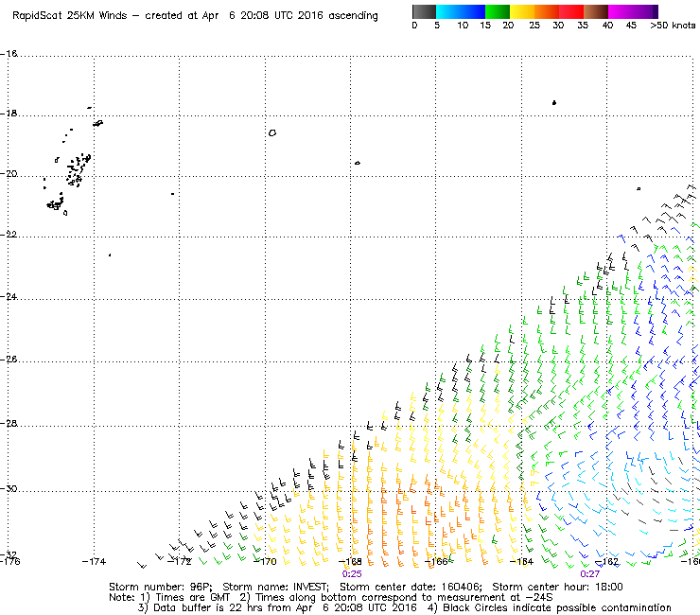Click the island group near -175, -21
The image size is (700, 615).
[56, 204]
